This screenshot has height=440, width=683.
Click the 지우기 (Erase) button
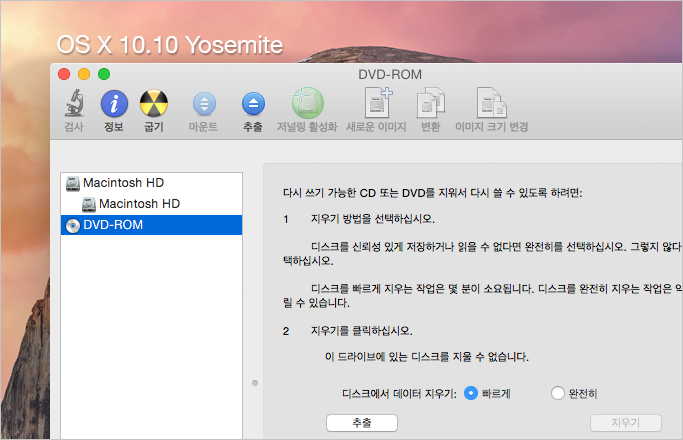tap(626, 423)
